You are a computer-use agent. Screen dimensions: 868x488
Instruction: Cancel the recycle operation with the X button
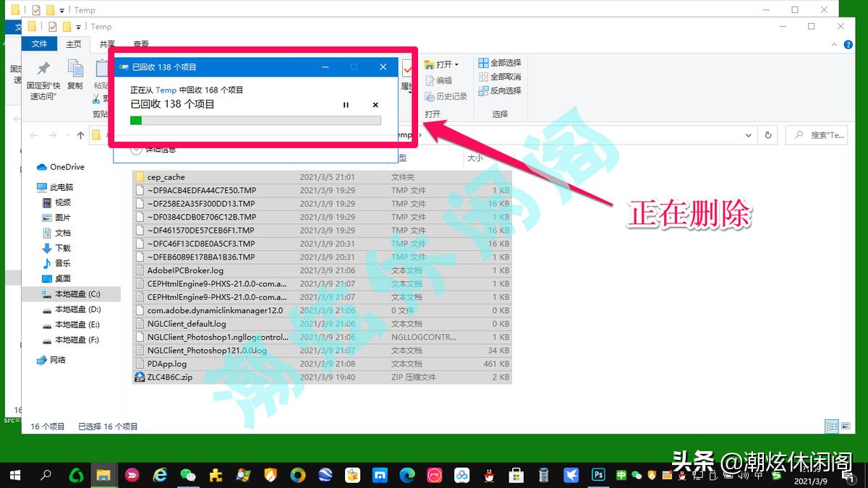click(375, 104)
